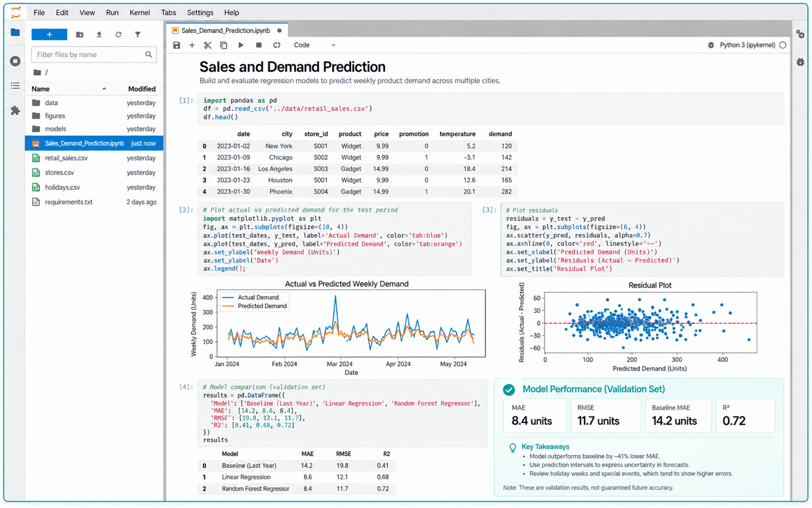
Task: Open the Run menu
Action: pyautogui.click(x=112, y=13)
